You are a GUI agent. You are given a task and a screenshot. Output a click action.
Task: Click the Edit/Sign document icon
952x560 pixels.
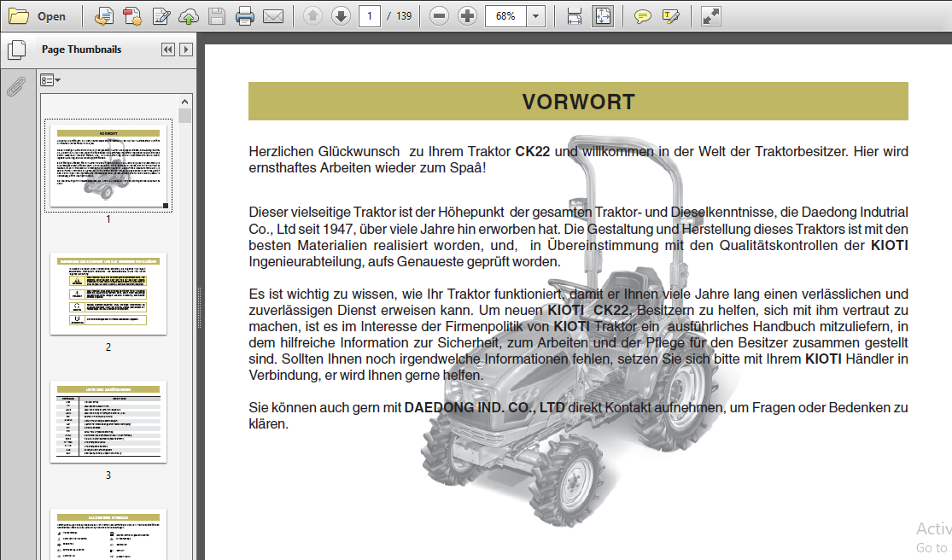pyautogui.click(x=161, y=16)
